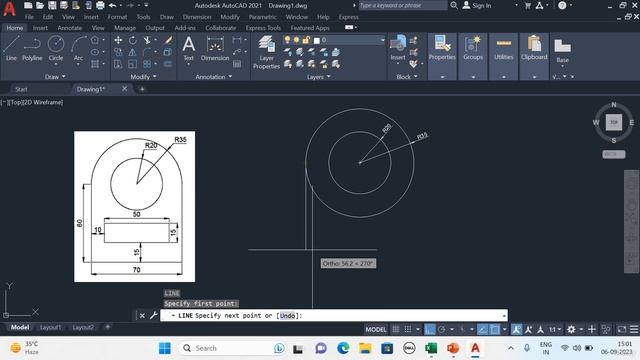640x360 pixels.
Task: Toggle clean screen in status bar
Action: 621,329
